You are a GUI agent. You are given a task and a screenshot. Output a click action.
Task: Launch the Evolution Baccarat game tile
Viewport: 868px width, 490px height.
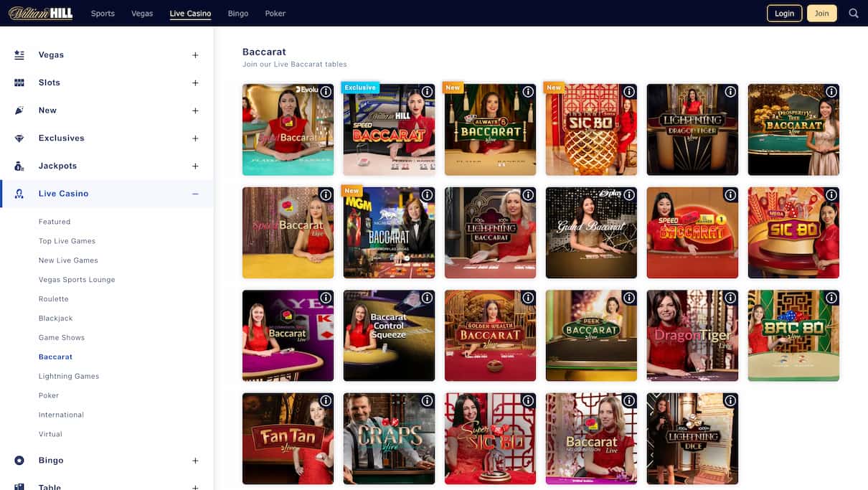[x=288, y=130]
